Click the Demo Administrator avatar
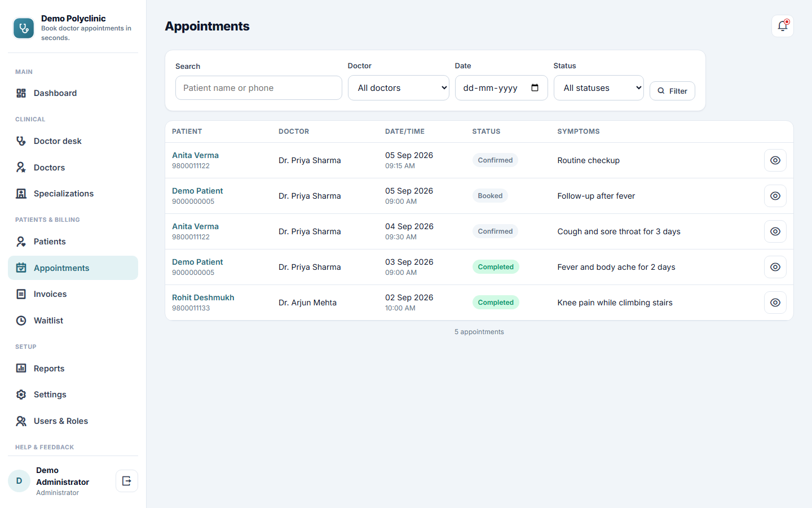 coord(19,481)
